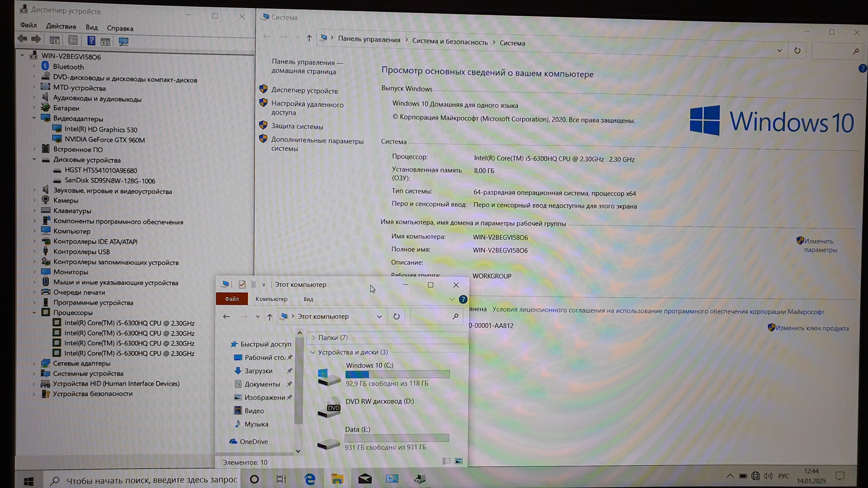The height and width of the screenshot is (488, 868).
Task: Open the Компьютер ribbon tab in Explorer
Action: point(271,299)
